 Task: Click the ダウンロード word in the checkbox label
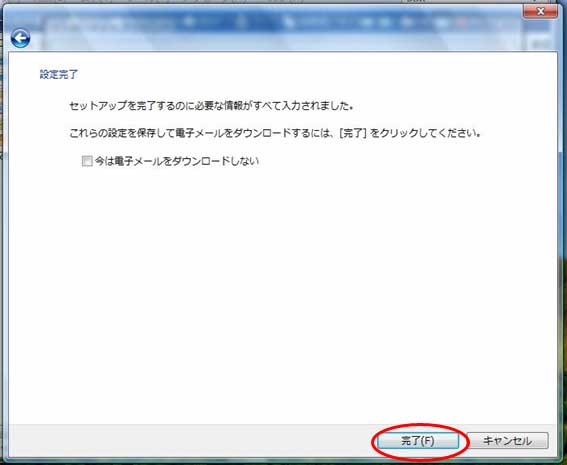pos(201,161)
